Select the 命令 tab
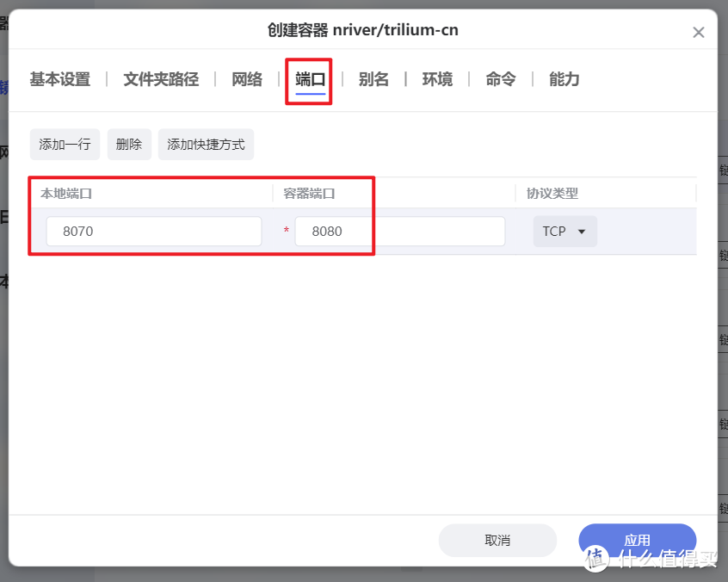 (x=500, y=79)
